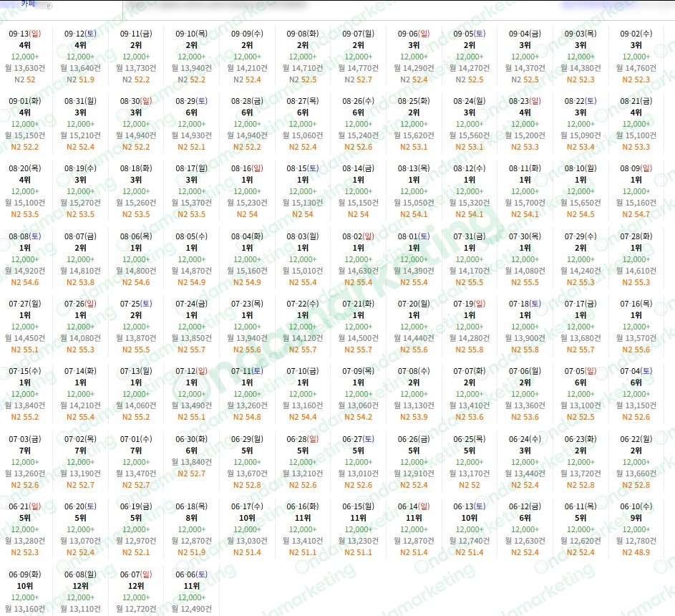Select the 월 15,700건 value

525,203
